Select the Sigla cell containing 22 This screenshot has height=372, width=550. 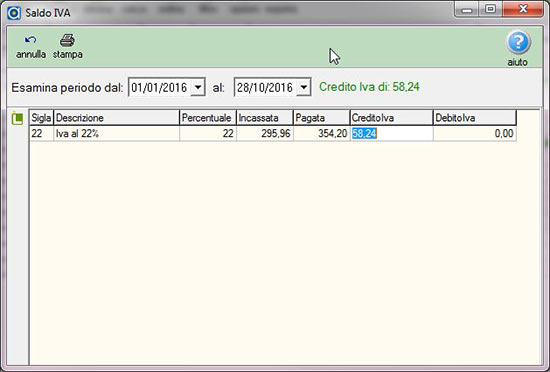pyautogui.click(x=41, y=134)
